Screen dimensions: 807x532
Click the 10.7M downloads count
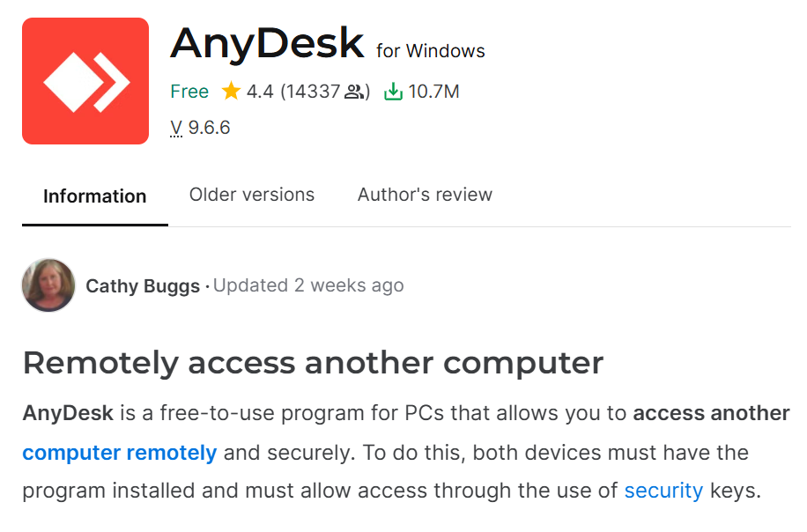[433, 92]
